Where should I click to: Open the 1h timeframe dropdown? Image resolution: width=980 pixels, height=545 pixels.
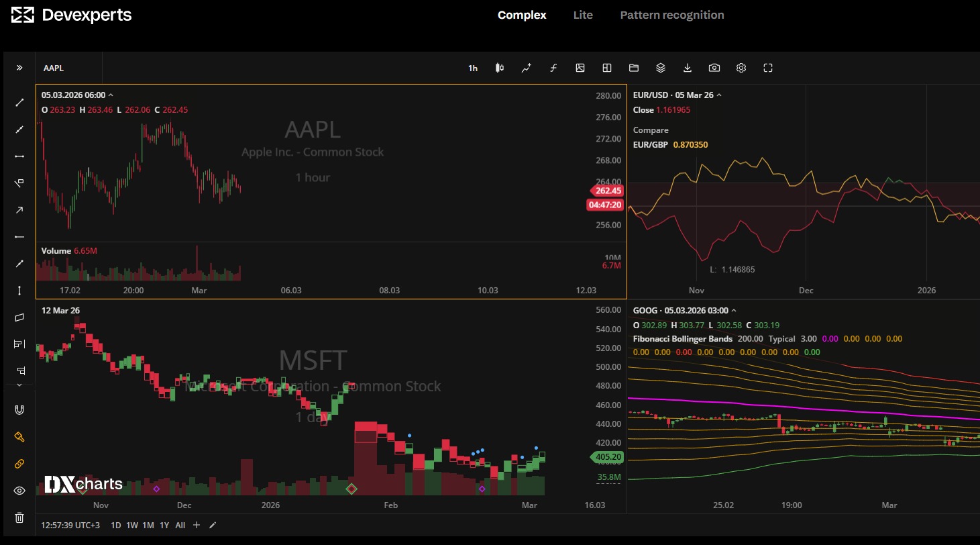[472, 68]
